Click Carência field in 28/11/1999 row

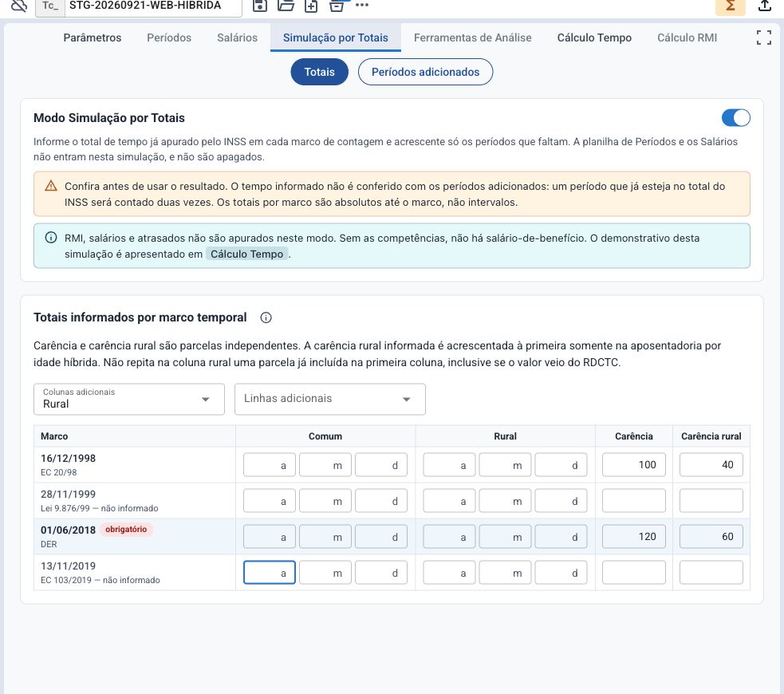633,501
